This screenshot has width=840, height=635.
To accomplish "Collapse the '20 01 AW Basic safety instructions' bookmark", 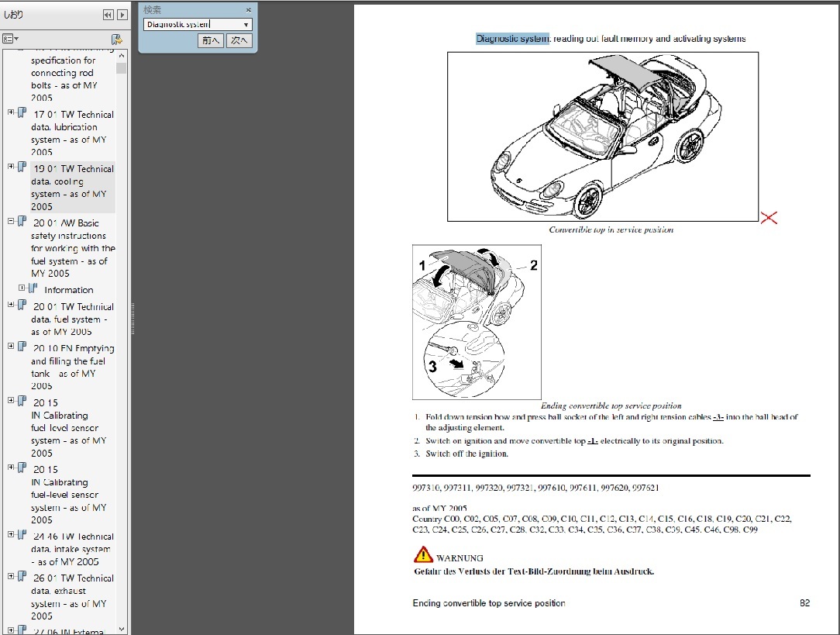I will coord(11,221).
